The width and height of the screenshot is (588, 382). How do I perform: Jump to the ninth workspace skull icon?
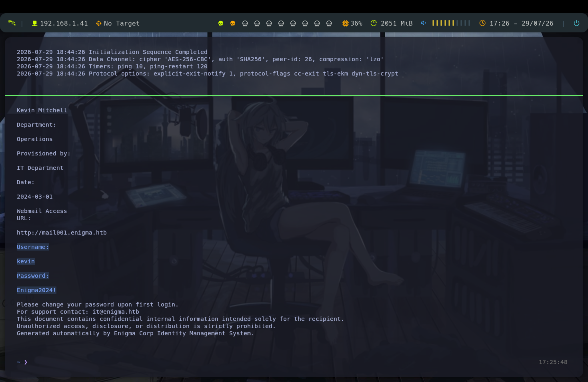click(x=317, y=23)
